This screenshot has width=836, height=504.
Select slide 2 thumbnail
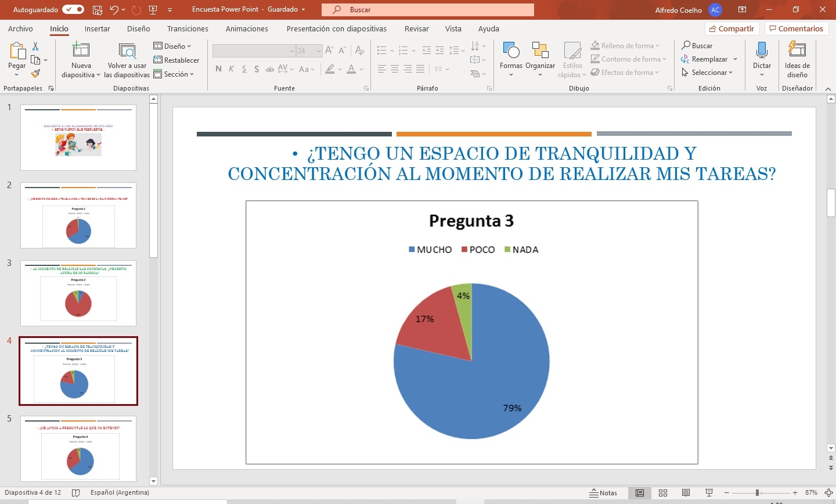pyautogui.click(x=78, y=215)
